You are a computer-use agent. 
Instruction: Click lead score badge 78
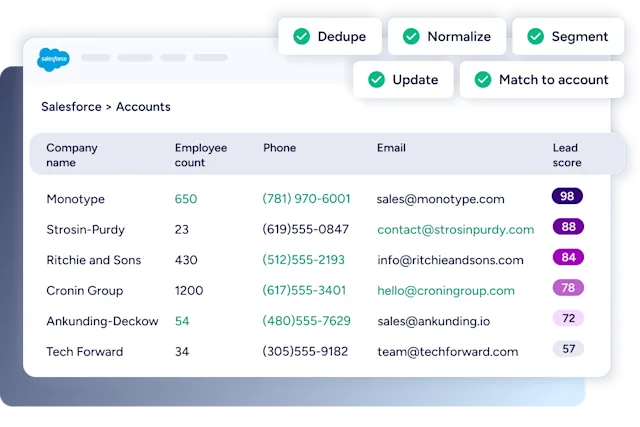click(x=568, y=288)
